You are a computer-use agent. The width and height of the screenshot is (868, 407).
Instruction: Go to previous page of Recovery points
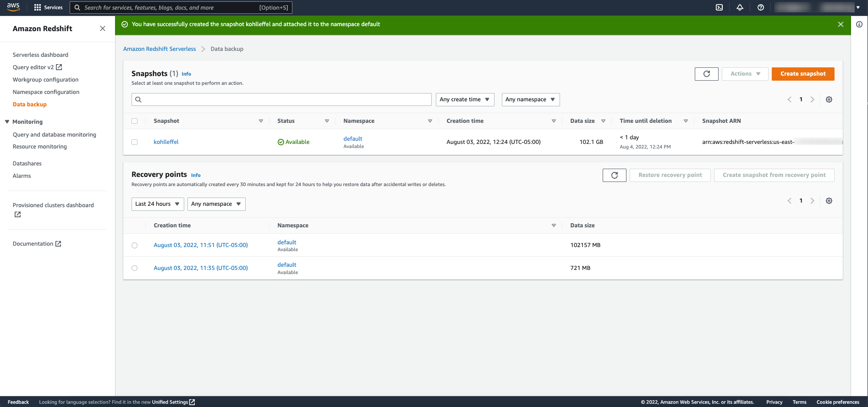click(x=789, y=201)
